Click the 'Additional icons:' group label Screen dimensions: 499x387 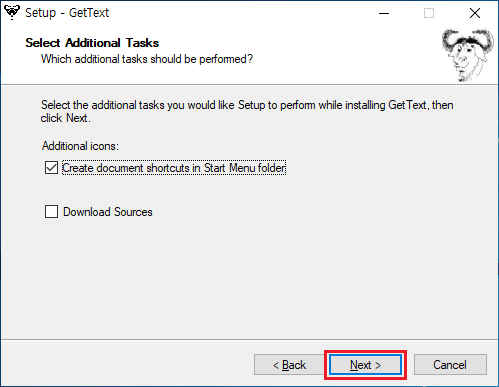point(80,146)
